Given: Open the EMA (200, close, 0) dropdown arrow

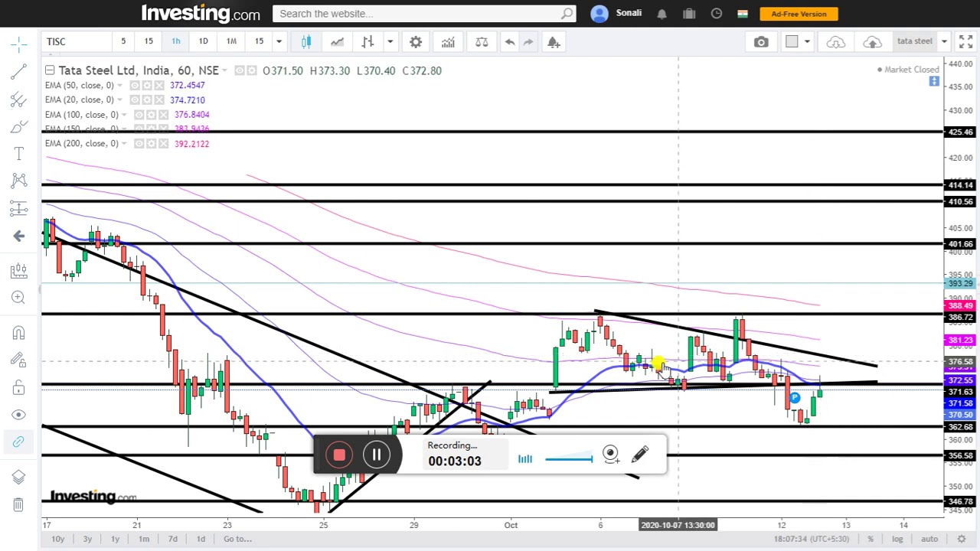Looking at the screenshot, I should point(124,143).
